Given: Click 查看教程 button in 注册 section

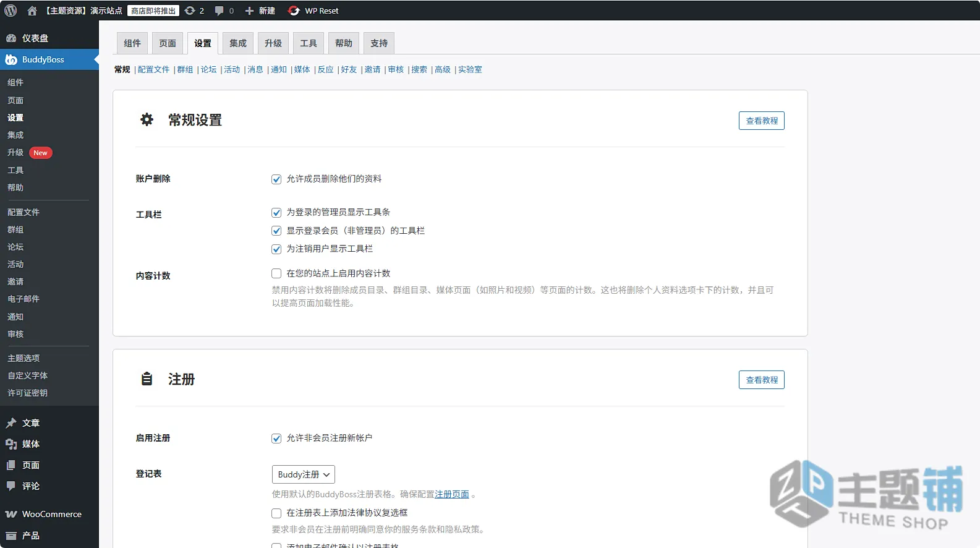Looking at the screenshot, I should point(762,380).
